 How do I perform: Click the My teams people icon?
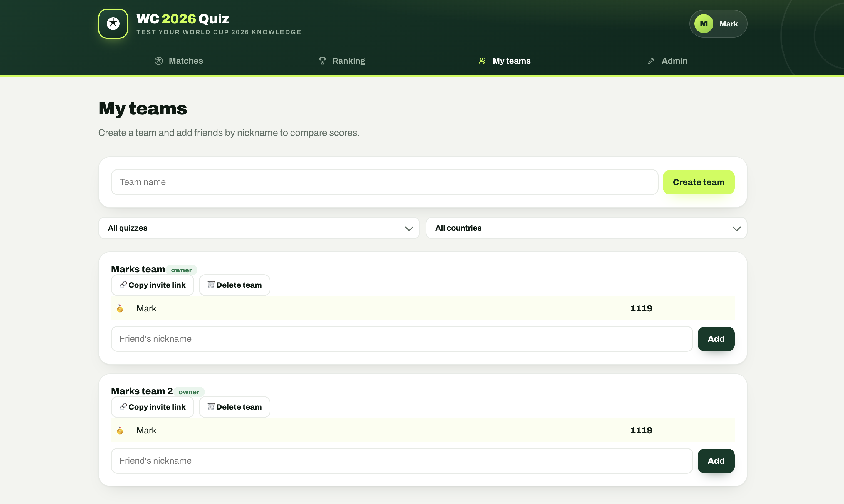[482, 61]
